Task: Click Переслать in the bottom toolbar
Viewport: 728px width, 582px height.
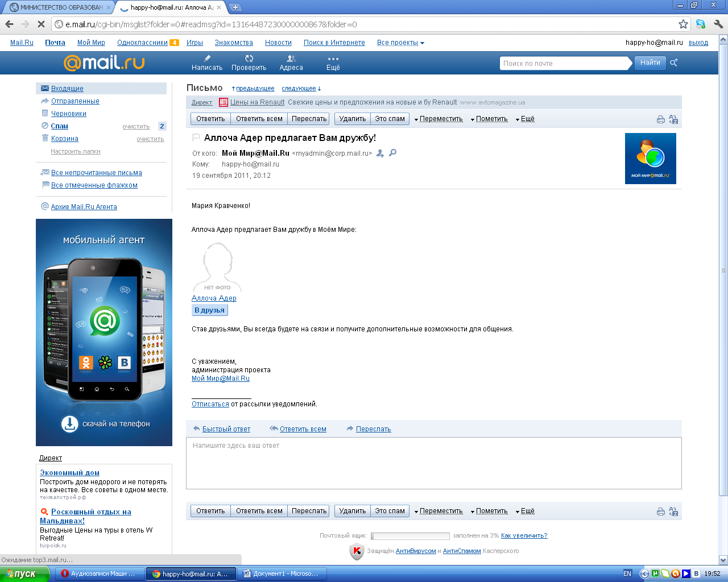Action: (309, 511)
